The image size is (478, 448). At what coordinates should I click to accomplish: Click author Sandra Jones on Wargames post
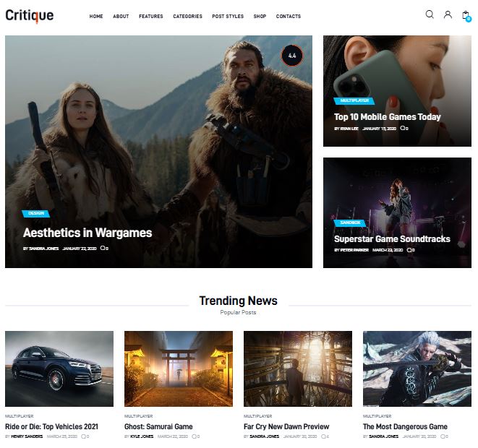(43, 249)
